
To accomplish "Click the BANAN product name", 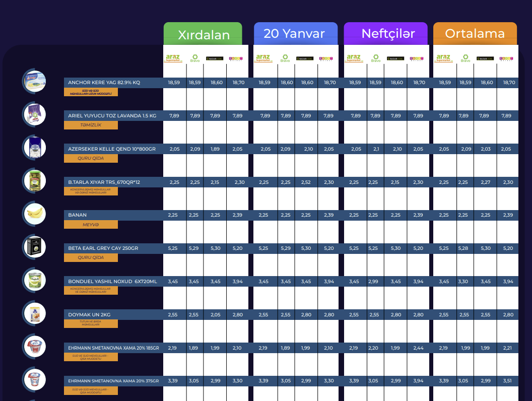I will click(78, 215).
